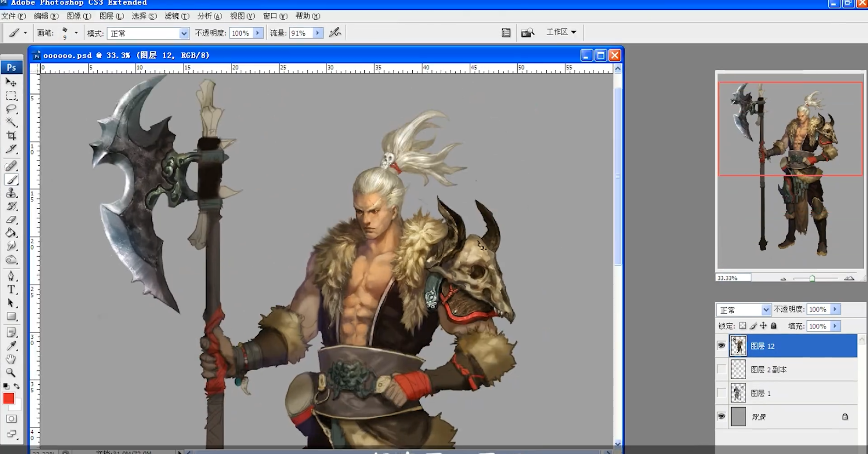Click the navigator zoom percentage field

coord(733,278)
